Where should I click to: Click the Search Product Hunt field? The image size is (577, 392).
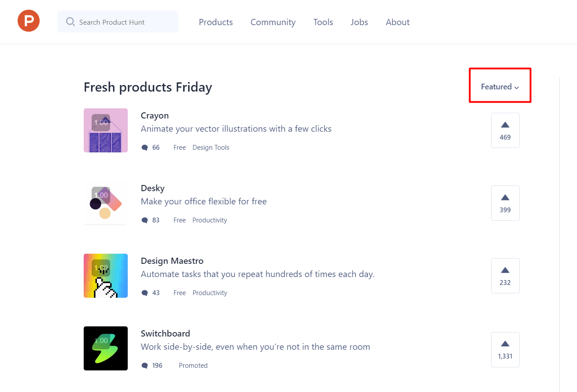pyautogui.click(x=118, y=22)
